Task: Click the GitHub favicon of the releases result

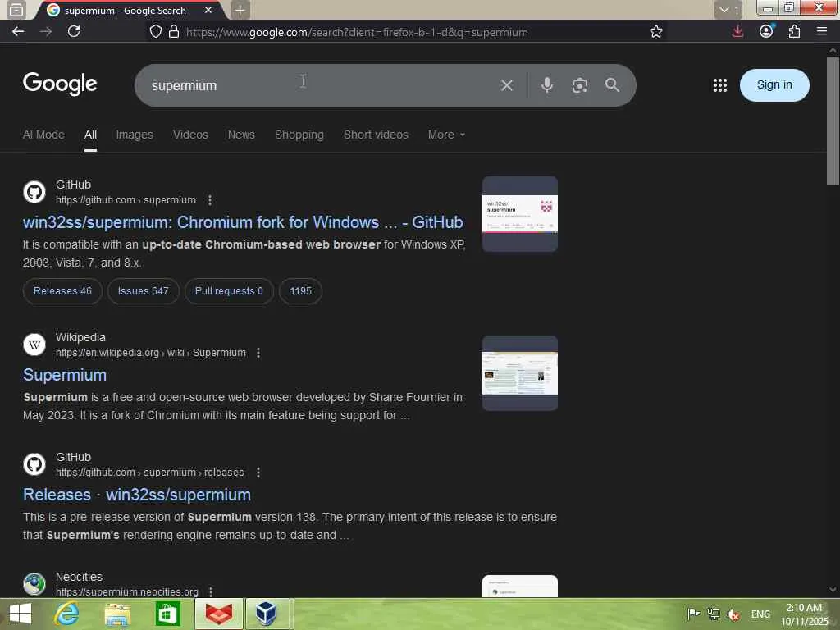Action: tap(34, 464)
